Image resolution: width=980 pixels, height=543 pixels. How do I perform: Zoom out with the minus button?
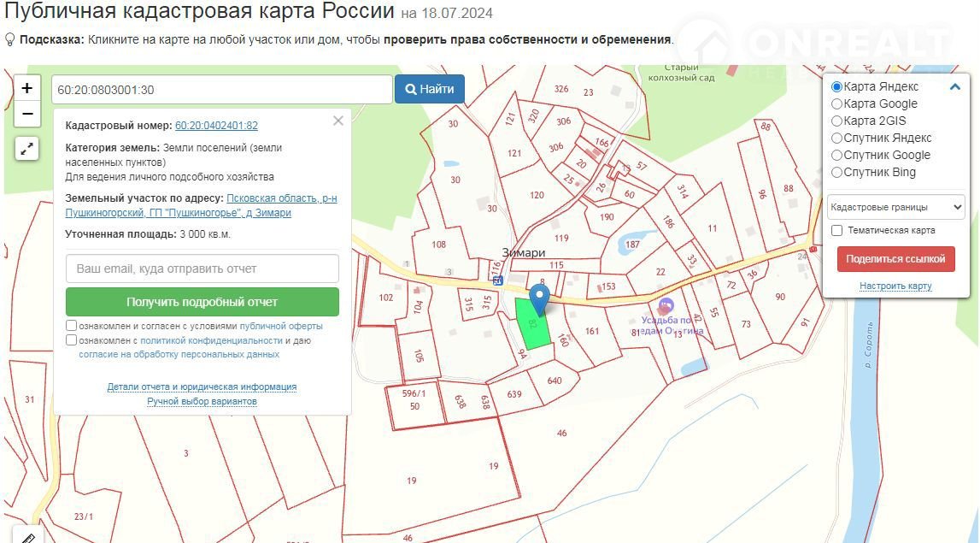point(27,114)
